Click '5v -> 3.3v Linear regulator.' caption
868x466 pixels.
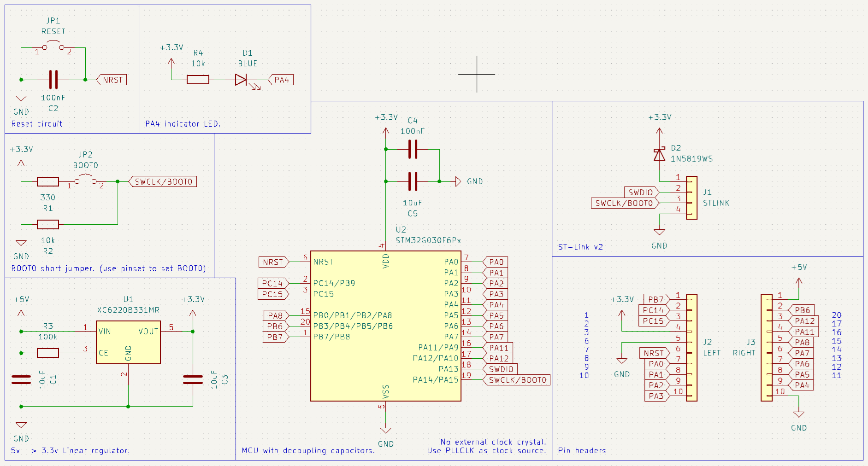pyautogui.click(x=71, y=450)
